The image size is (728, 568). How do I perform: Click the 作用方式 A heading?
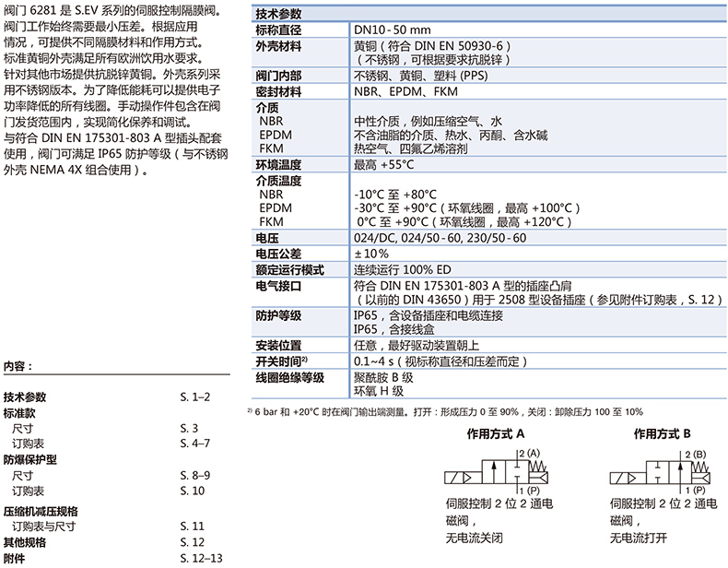tap(495, 432)
